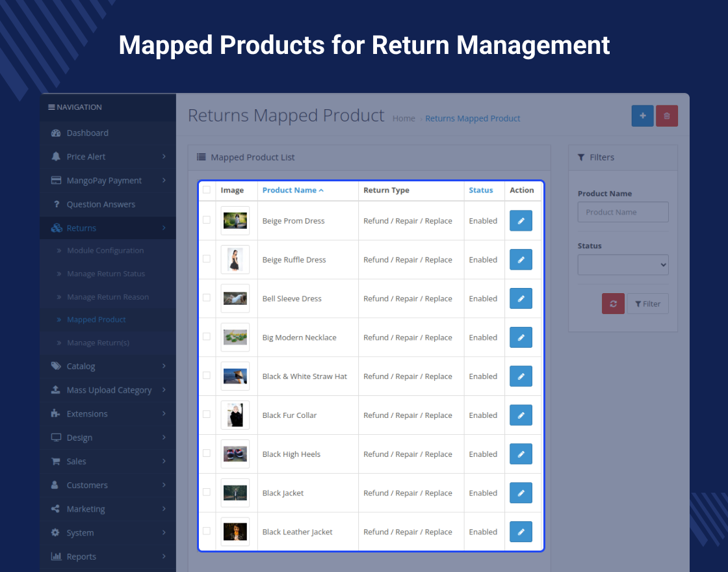Click edit pencil for Black Fur Collar

521,415
